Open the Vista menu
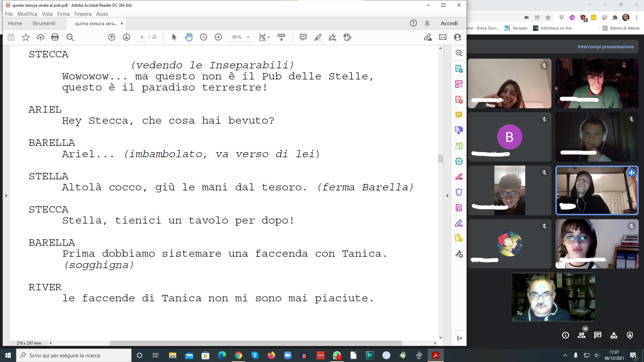The width and height of the screenshot is (644, 362). click(47, 14)
